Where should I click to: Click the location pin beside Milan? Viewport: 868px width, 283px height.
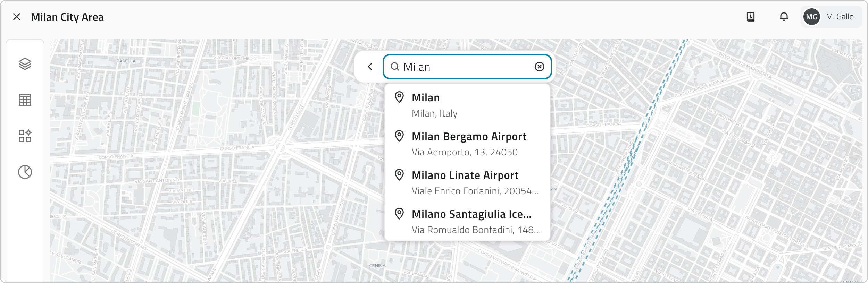[399, 97]
